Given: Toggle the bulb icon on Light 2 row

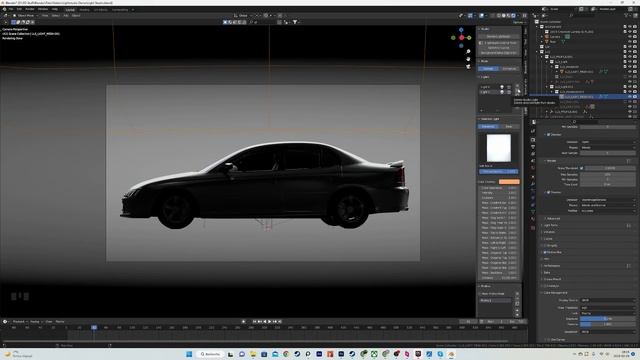Looking at the screenshot, I should [x=502, y=92].
